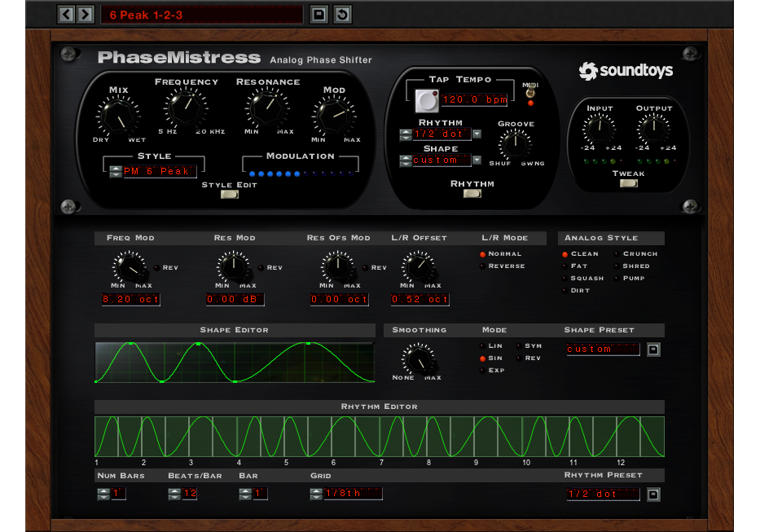Screen dimensions: 760x532
Task: Click the Groove shuffle/swing knob
Action: [x=516, y=143]
